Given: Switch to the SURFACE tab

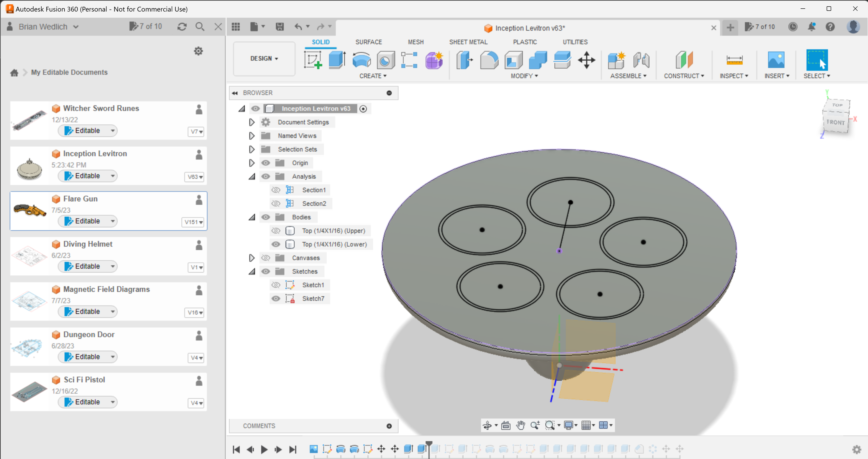Looking at the screenshot, I should click(x=369, y=42).
